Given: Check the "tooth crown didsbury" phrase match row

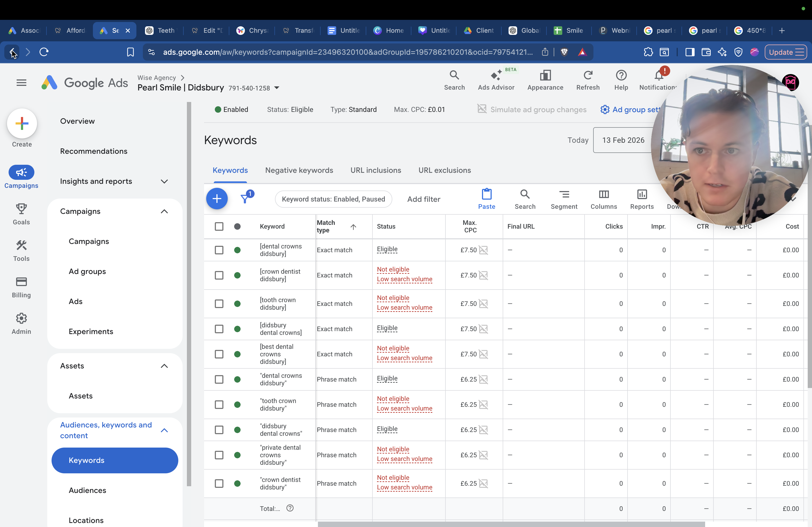Looking at the screenshot, I should coord(219,405).
